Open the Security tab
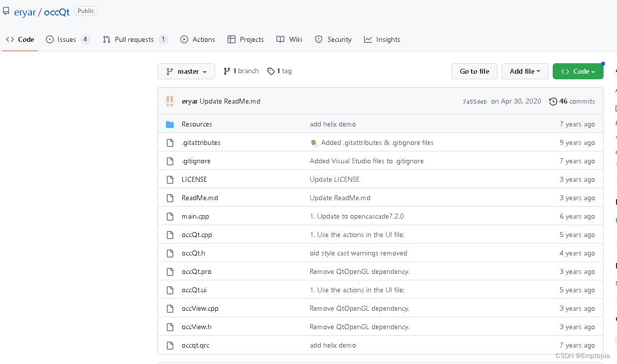The image size is (617, 364). 333,39
